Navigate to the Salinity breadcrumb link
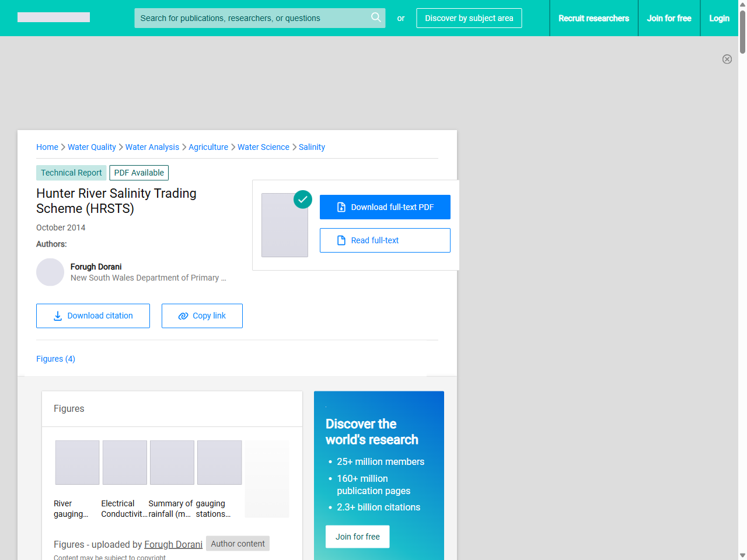The height and width of the screenshot is (560, 747). tap(312, 147)
